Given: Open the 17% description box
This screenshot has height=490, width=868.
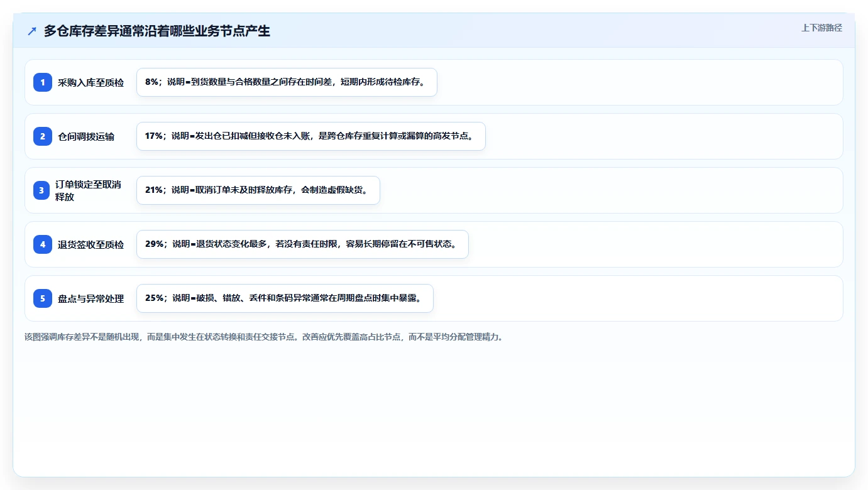Looking at the screenshot, I should [311, 136].
